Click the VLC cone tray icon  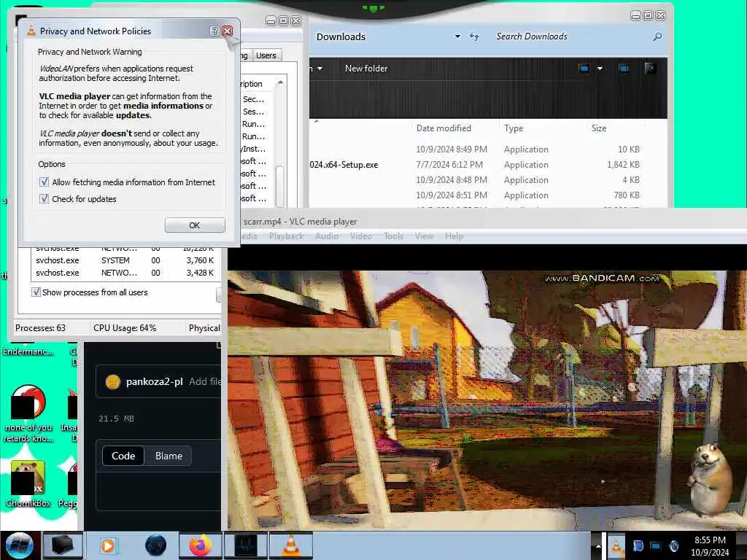[616, 546]
